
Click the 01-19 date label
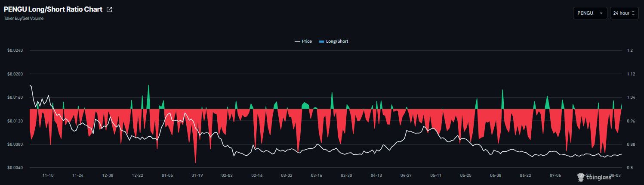click(x=197, y=176)
